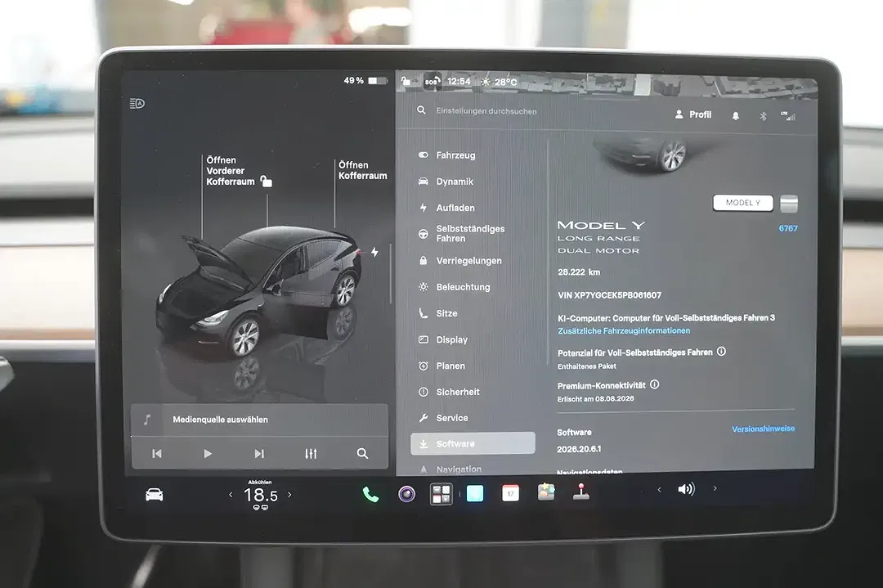Viewport: 883px width, 588px height.
Task: Click the 28.222 km odometer value
Action: [x=578, y=272]
